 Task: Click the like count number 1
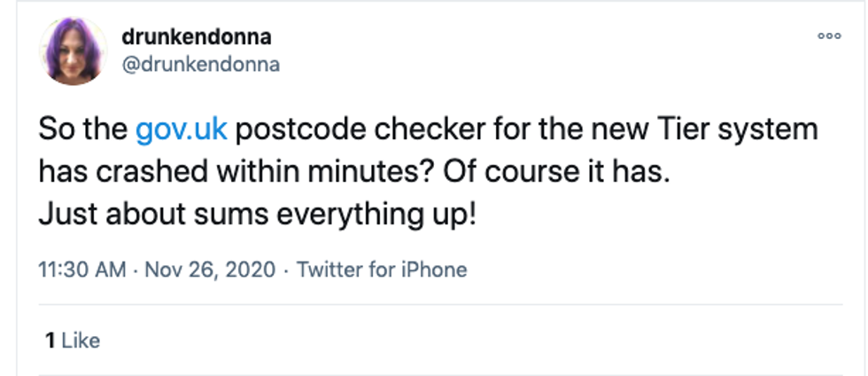click(50, 341)
